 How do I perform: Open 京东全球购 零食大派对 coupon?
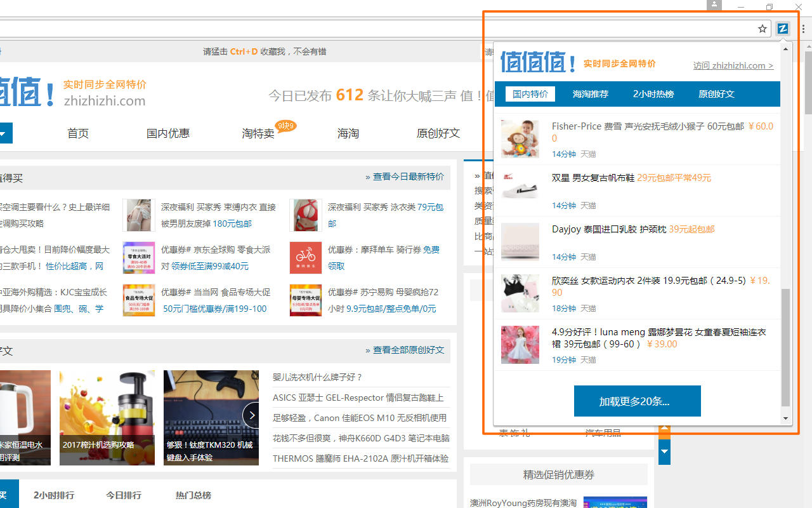pos(216,258)
